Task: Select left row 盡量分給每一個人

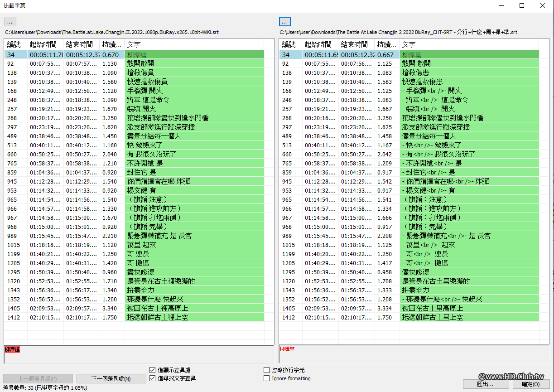Action: tap(134, 136)
